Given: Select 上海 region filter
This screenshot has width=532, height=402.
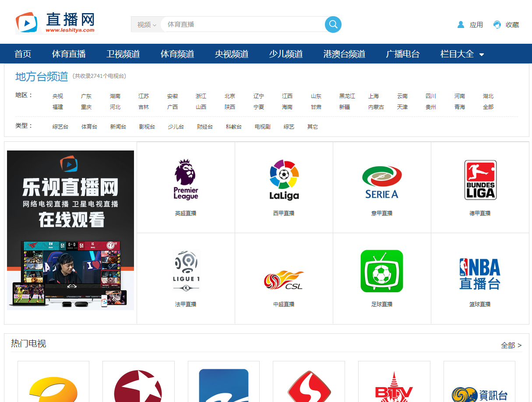Looking at the screenshot, I should coord(373,96).
